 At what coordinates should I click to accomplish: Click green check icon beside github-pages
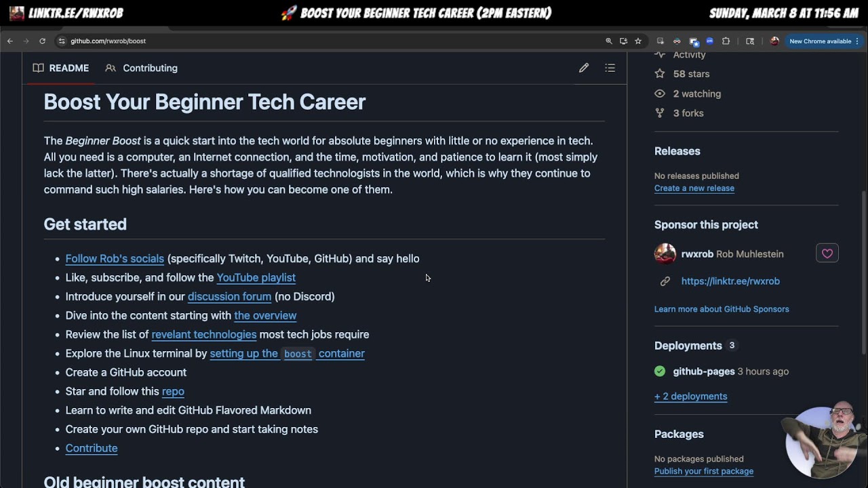click(x=660, y=371)
